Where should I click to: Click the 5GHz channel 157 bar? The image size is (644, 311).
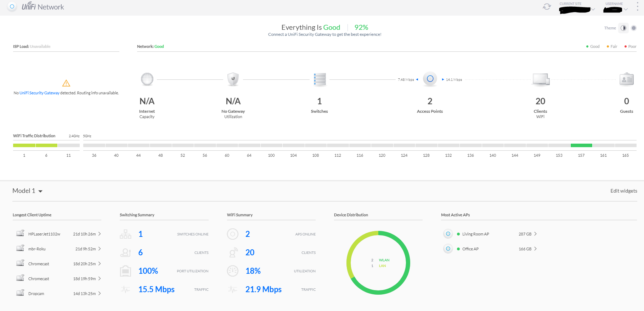coord(581,145)
